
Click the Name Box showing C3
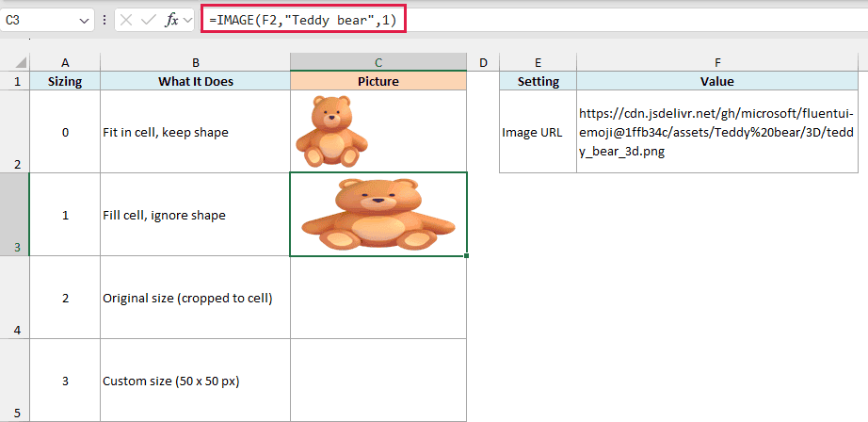click(x=48, y=21)
